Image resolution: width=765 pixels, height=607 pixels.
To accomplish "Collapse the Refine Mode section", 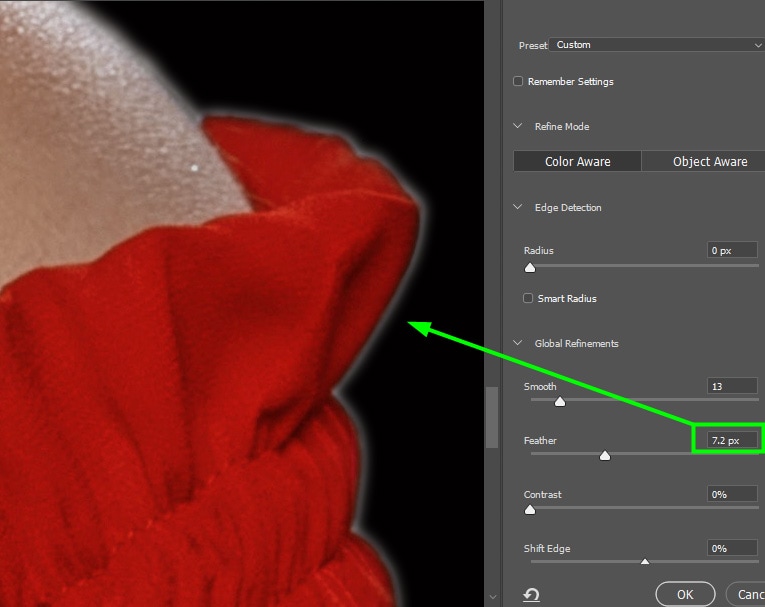I will [518, 126].
